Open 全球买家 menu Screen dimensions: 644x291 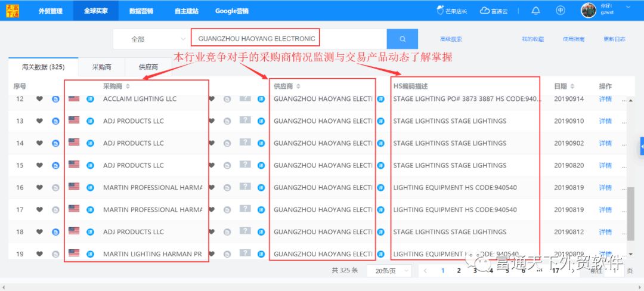(95, 11)
